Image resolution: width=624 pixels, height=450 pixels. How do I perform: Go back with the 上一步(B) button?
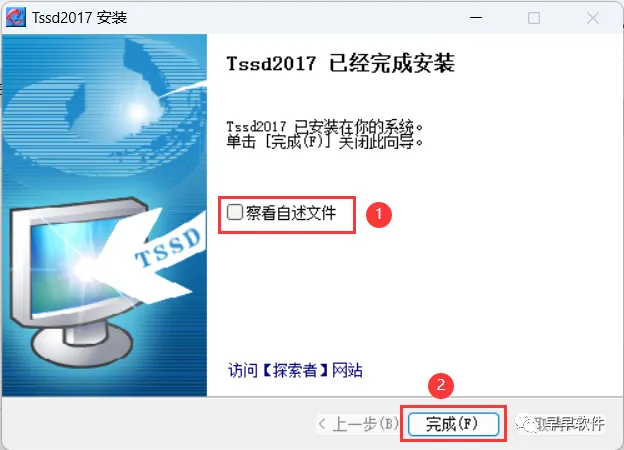[358, 424]
